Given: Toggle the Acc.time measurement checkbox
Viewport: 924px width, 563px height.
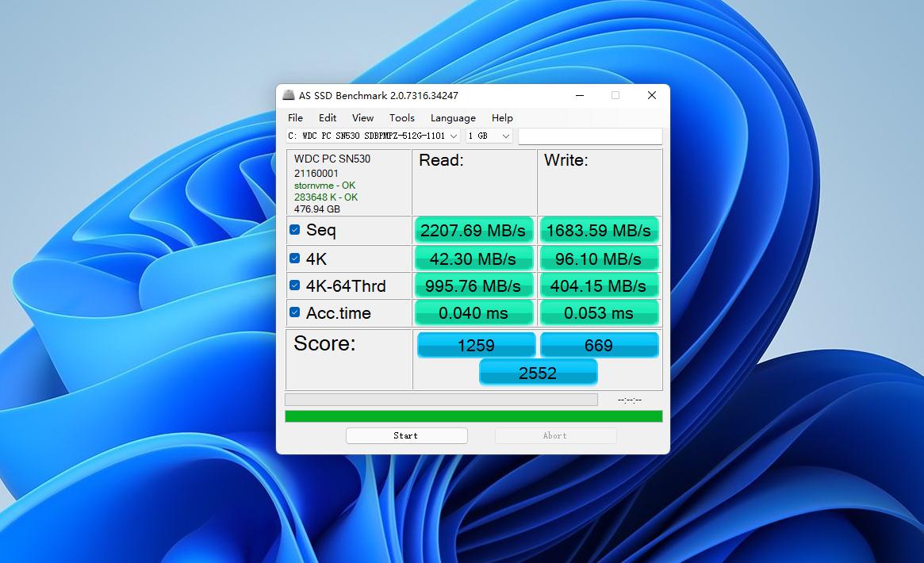Looking at the screenshot, I should 294,312.
